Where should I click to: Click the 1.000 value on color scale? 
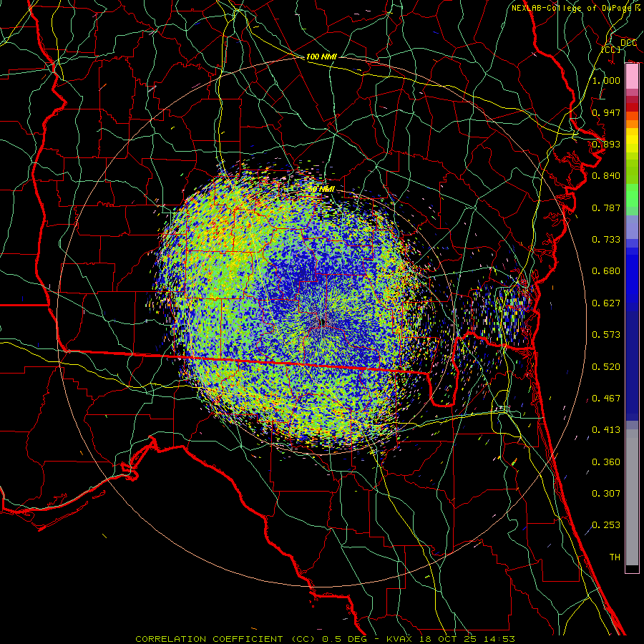(606, 80)
